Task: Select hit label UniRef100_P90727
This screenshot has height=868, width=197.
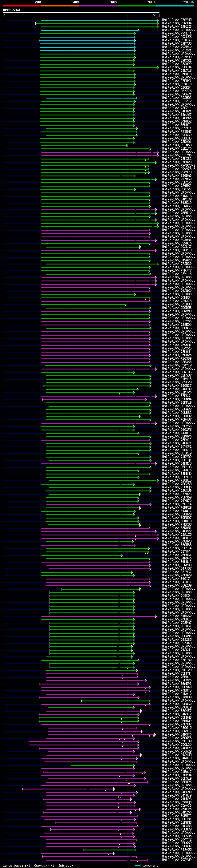Action: 177,189
